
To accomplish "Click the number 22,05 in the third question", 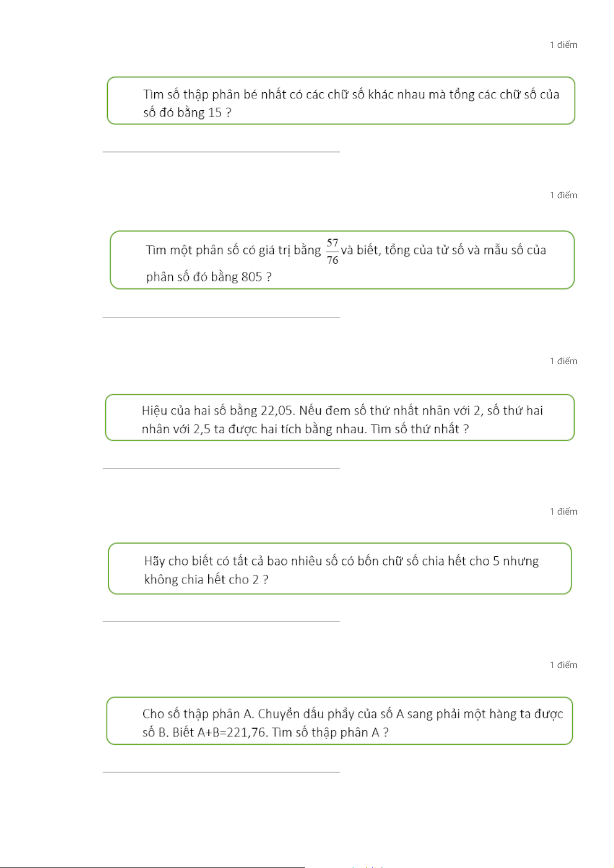I will point(277,411).
